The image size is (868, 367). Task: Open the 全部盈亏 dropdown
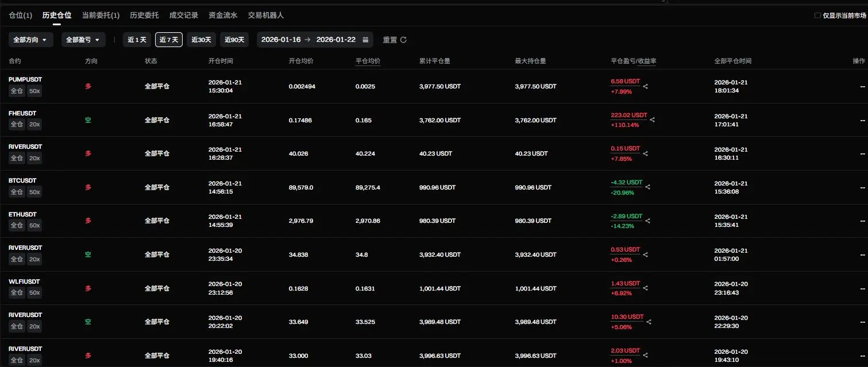(x=83, y=40)
